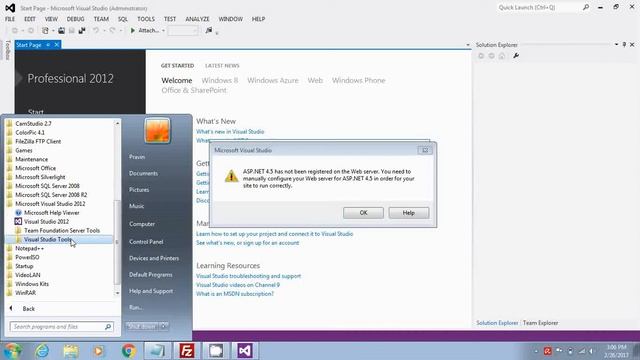Click the FileZilla taskbar icon

[187, 351]
